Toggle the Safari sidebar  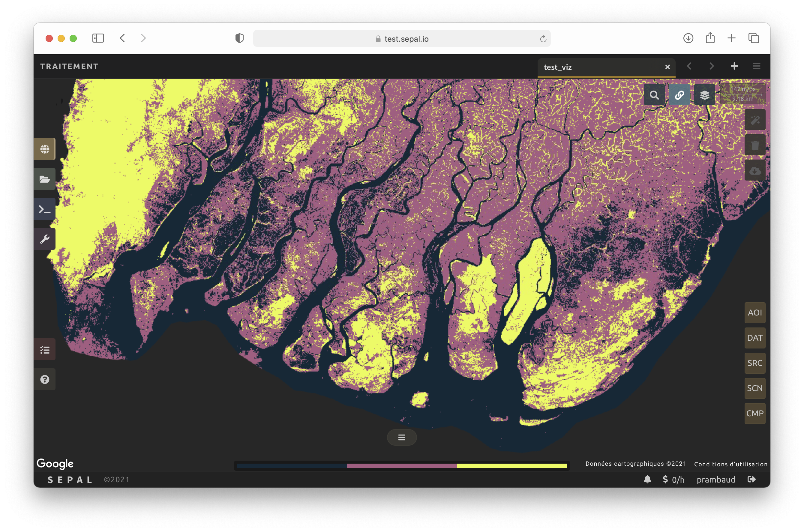coord(98,38)
